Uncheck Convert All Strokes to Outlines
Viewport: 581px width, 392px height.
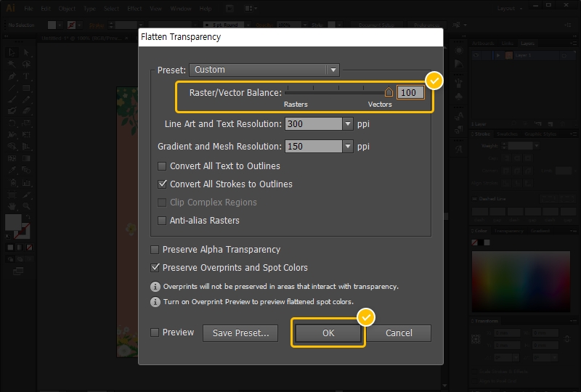point(163,184)
